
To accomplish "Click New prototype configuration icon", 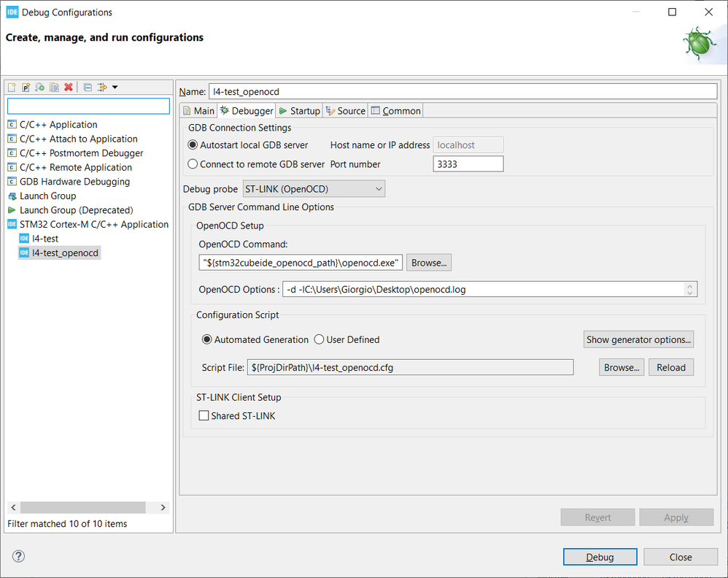I will [x=26, y=87].
